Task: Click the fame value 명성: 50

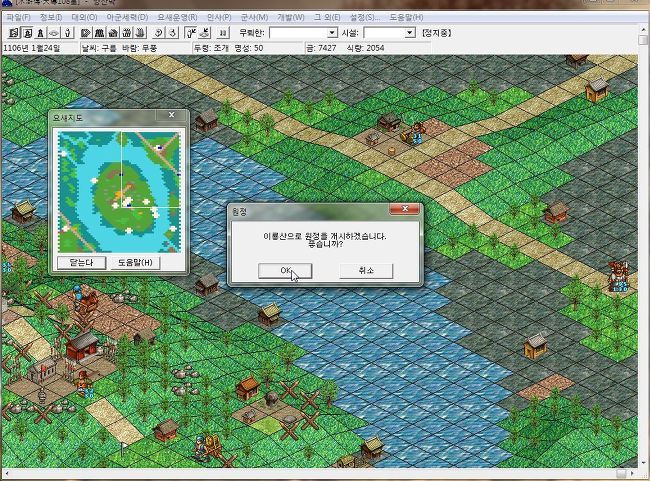Action: 249,48
